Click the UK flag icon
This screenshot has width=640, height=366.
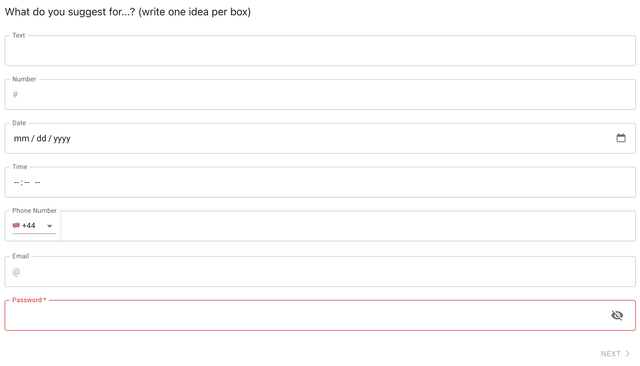point(16,225)
